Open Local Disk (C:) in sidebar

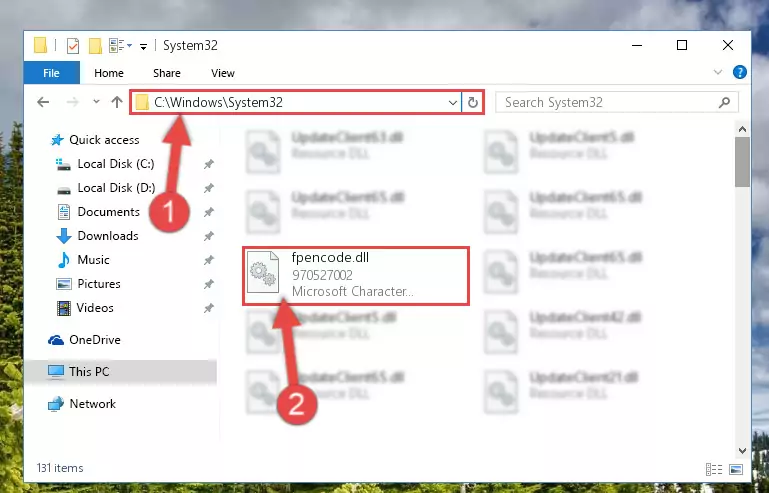105,164
